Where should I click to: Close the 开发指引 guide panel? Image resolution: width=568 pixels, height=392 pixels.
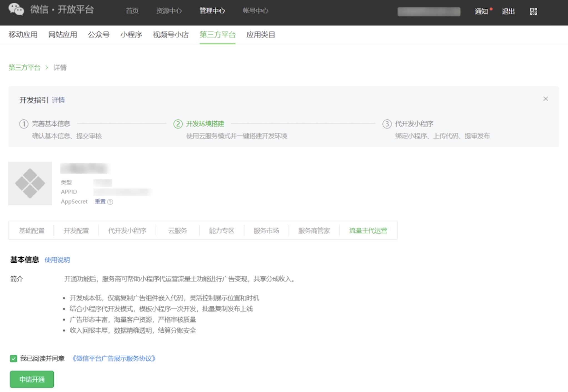(x=545, y=99)
